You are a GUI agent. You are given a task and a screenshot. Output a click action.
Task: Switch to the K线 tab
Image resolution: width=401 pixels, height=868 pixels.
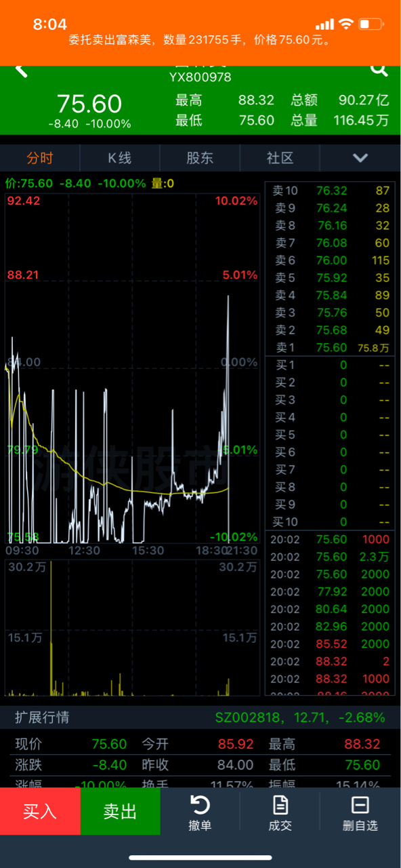(x=120, y=158)
